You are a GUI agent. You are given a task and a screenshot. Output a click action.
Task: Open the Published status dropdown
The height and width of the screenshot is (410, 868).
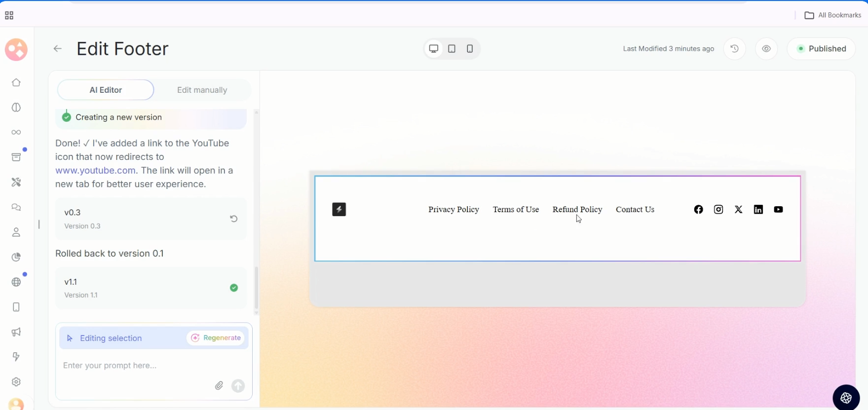[x=821, y=48]
